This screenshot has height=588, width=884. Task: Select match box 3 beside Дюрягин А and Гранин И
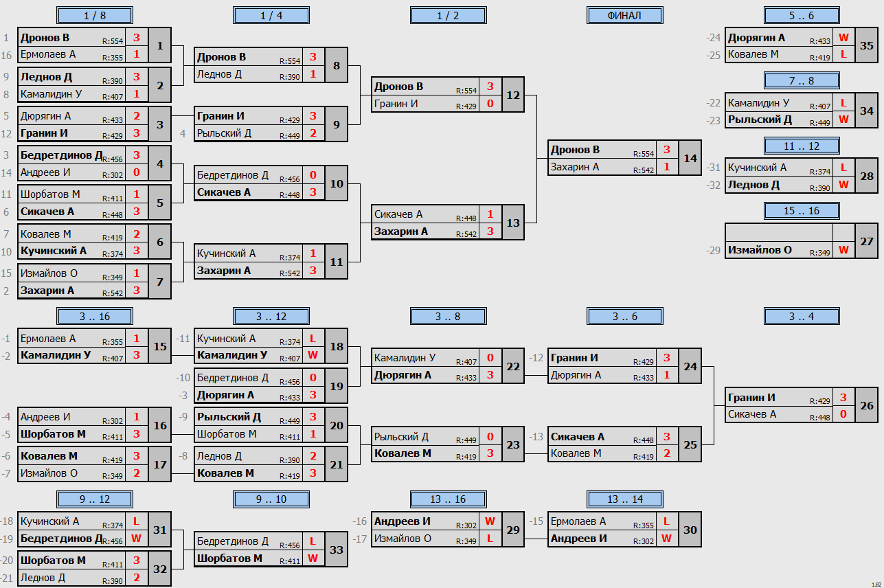tap(159, 124)
